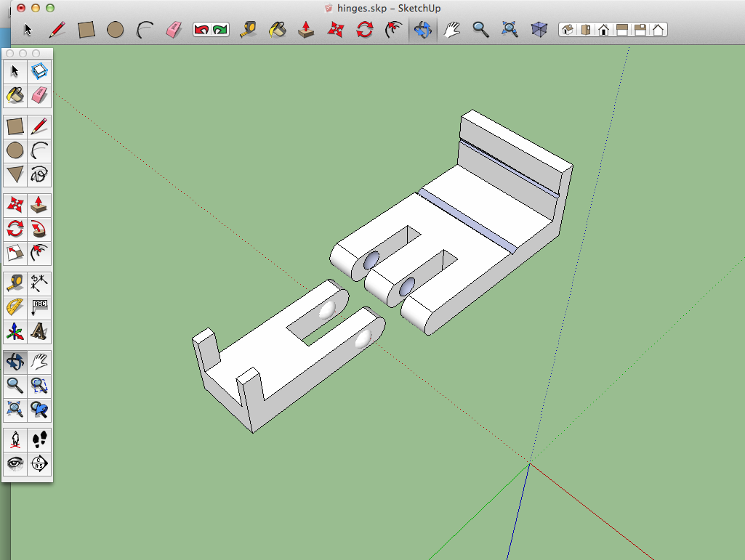
Task: Pick the Protractor tool
Action: coord(15,307)
